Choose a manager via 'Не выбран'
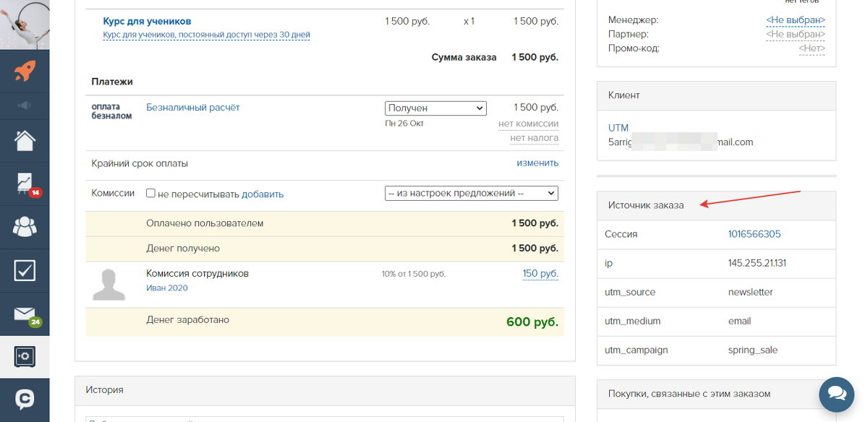The height and width of the screenshot is (422, 868). point(795,20)
